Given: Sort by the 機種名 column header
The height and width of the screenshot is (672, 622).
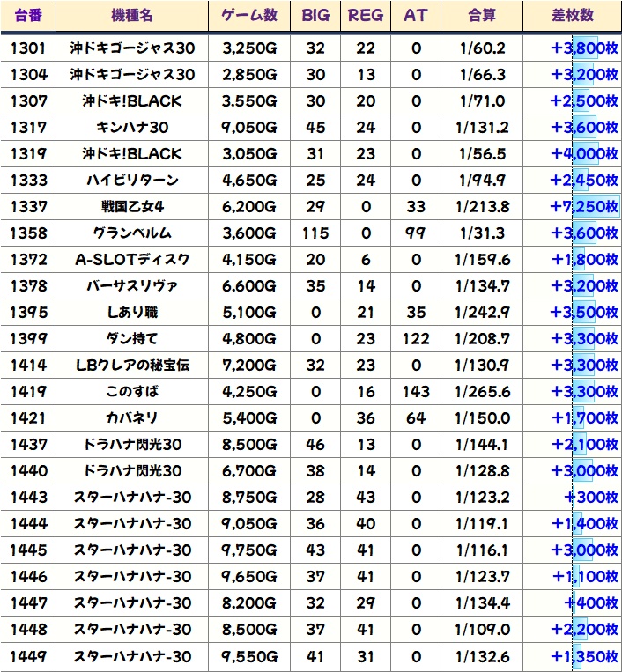Looking at the screenshot, I should (x=132, y=16).
